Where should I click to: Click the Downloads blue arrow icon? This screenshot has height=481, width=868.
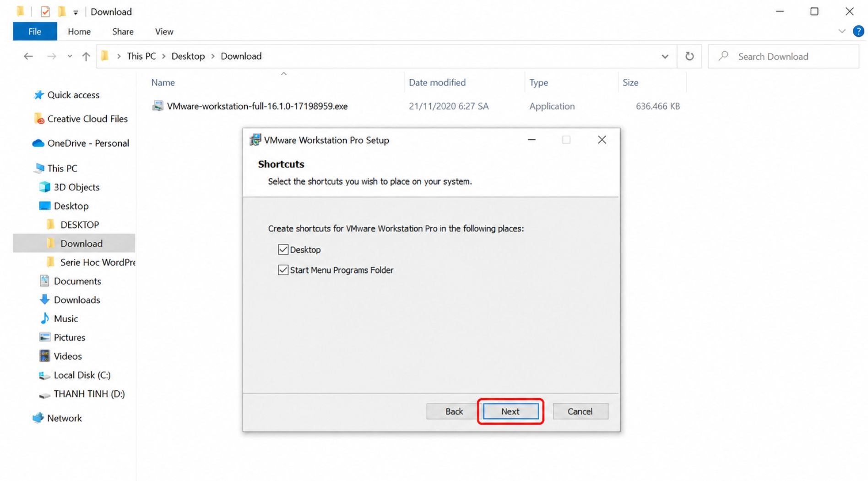[44, 300]
